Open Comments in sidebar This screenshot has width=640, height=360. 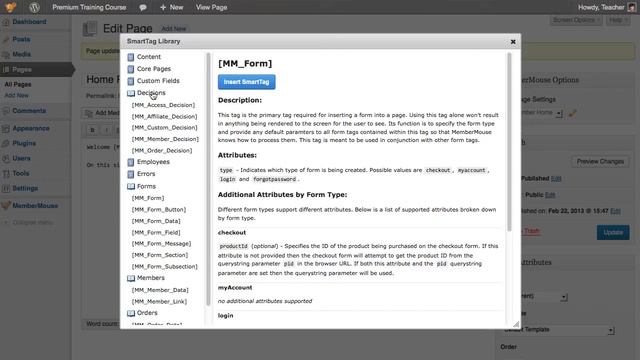pos(29,111)
